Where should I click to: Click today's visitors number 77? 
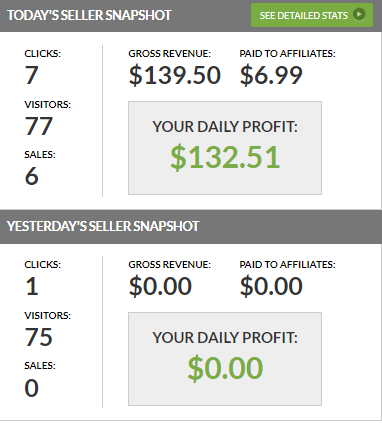(x=39, y=126)
